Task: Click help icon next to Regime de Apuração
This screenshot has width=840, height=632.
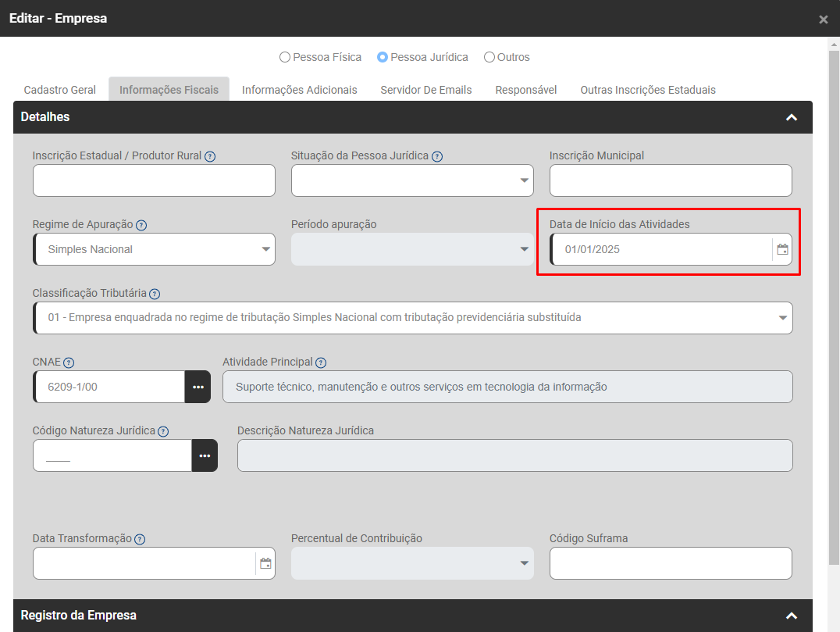Action: pos(141,225)
